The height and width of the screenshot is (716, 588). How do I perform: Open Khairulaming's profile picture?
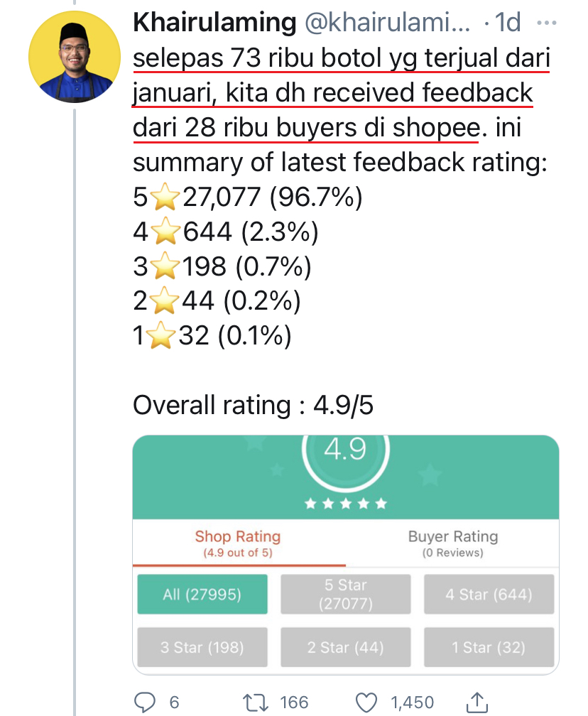click(74, 57)
